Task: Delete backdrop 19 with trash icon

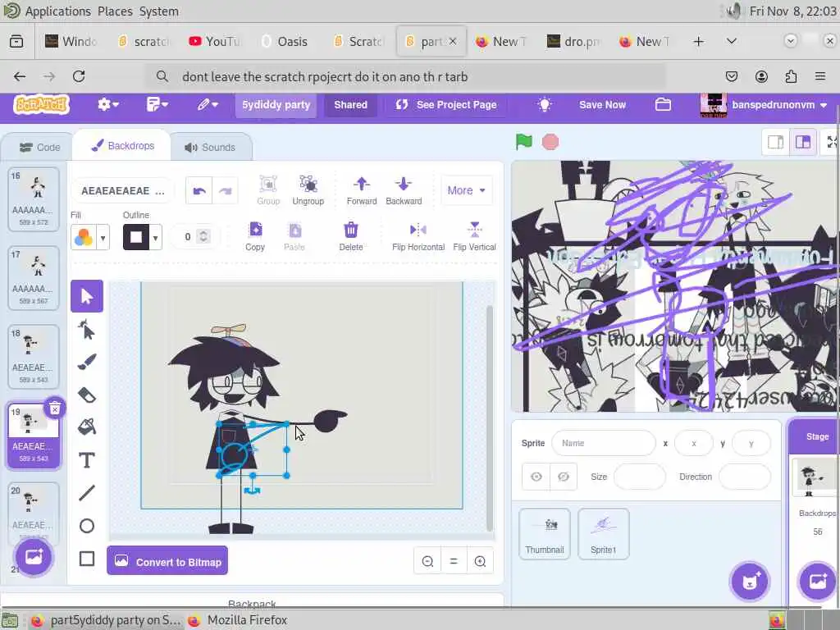Action: coord(55,409)
